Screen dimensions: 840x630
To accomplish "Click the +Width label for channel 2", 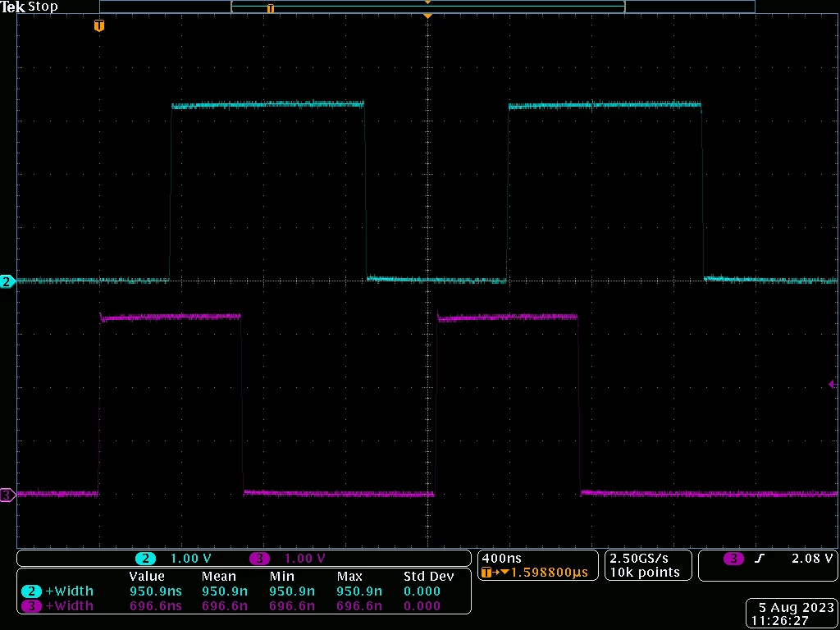I will [70, 591].
